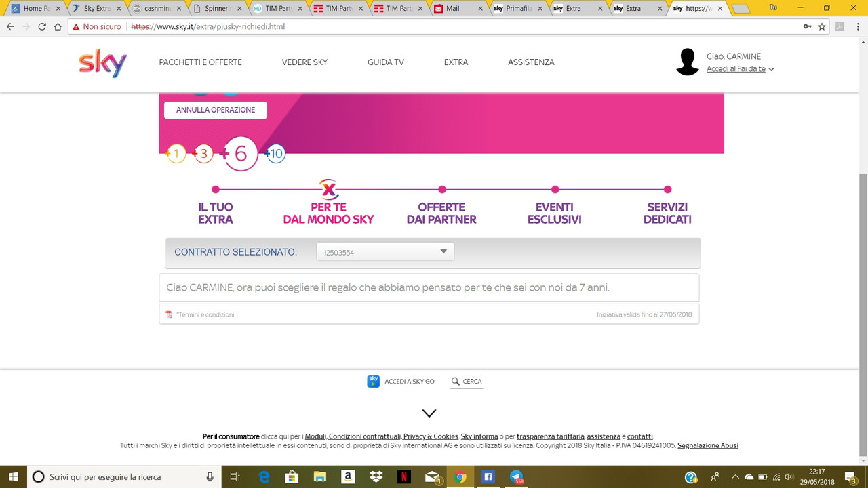Viewport: 868px width, 488px height.
Task: Go to Per Te Dal Mondo Sky step
Action: (x=328, y=213)
